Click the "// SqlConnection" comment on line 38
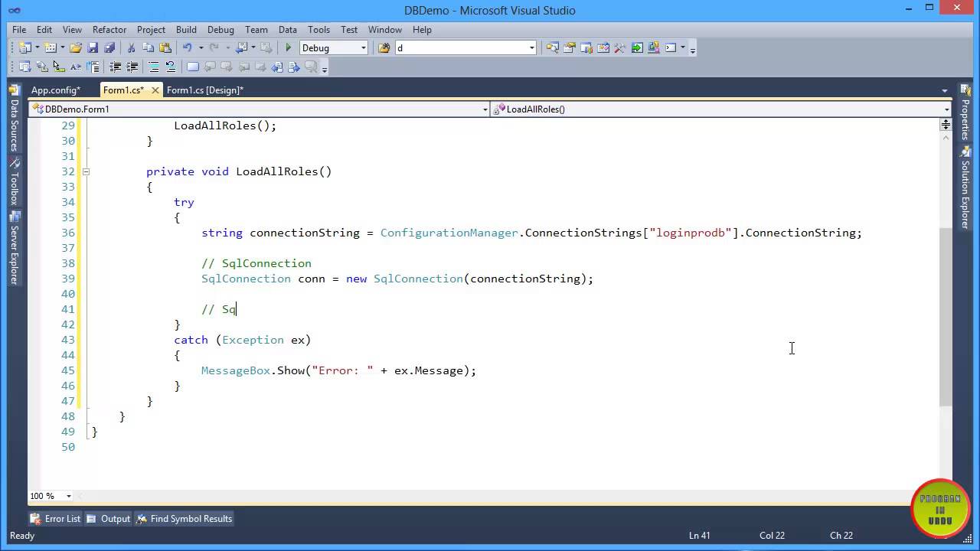 pos(256,263)
